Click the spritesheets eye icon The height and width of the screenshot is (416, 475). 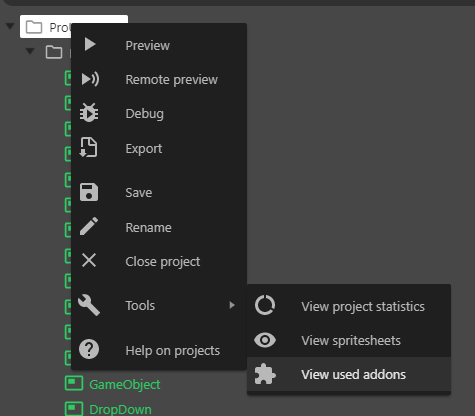click(265, 340)
